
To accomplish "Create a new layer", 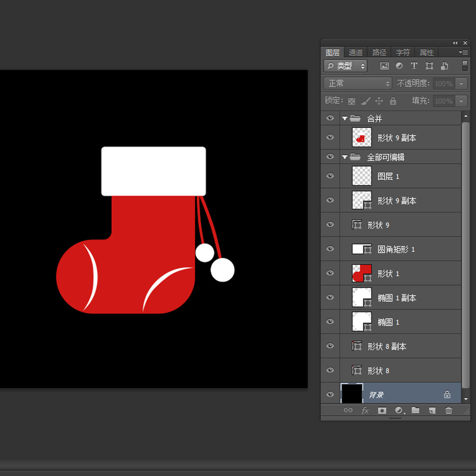I will click(432, 411).
